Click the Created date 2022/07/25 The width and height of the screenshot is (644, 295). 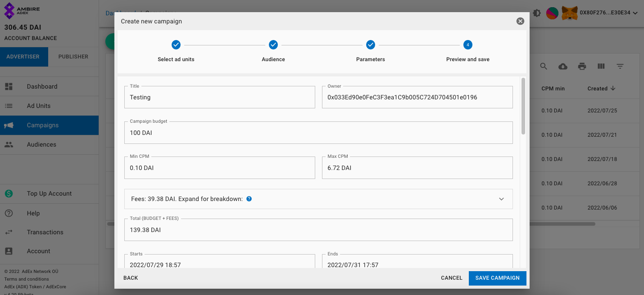point(602,111)
